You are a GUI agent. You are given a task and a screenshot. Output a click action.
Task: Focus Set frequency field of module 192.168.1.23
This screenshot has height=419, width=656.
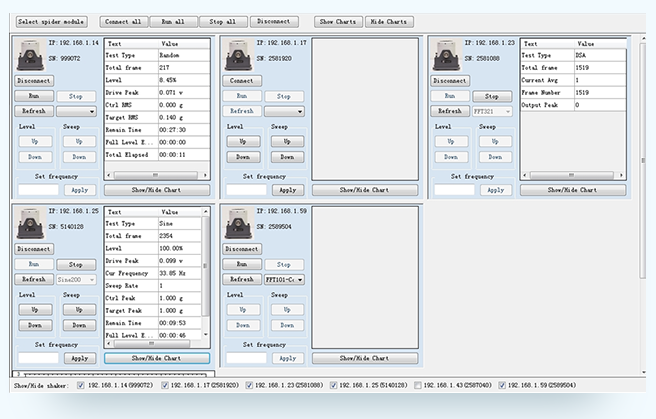pyautogui.click(x=454, y=190)
